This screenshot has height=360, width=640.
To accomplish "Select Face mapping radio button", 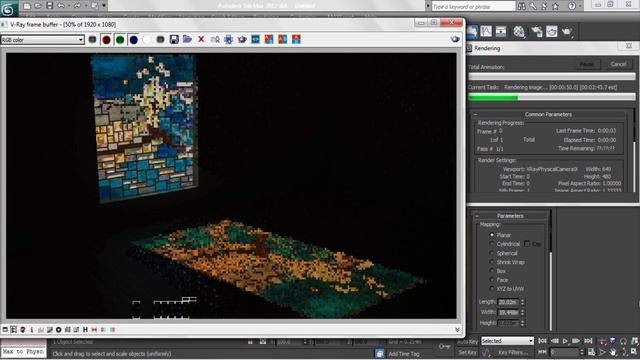I will [x=492, y=280].
